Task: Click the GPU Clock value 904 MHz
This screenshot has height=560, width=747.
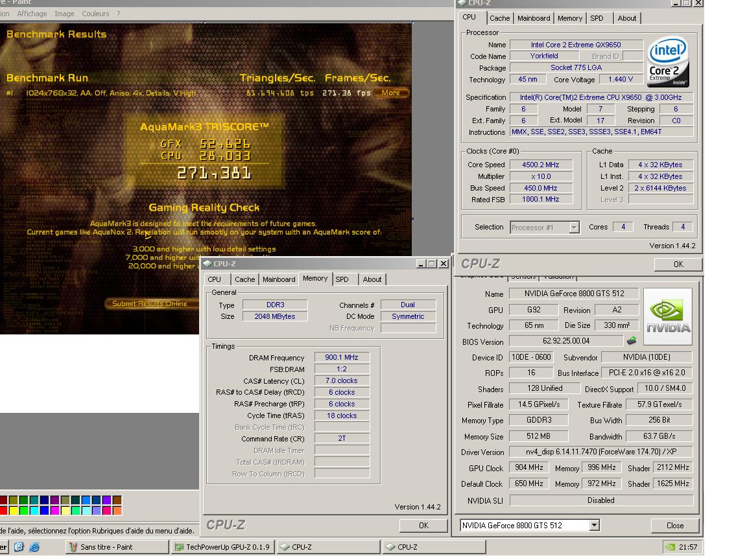Action: 529,467
